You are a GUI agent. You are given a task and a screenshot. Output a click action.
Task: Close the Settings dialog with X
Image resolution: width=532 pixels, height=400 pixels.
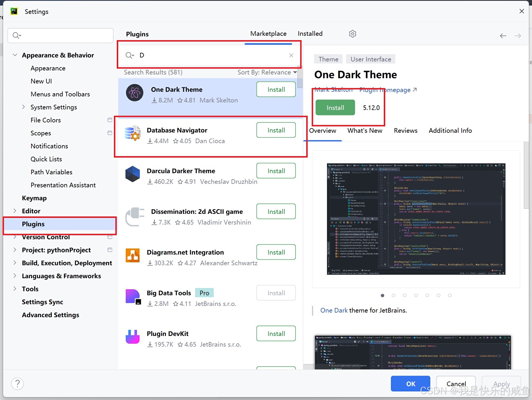(x=522, y=11)
